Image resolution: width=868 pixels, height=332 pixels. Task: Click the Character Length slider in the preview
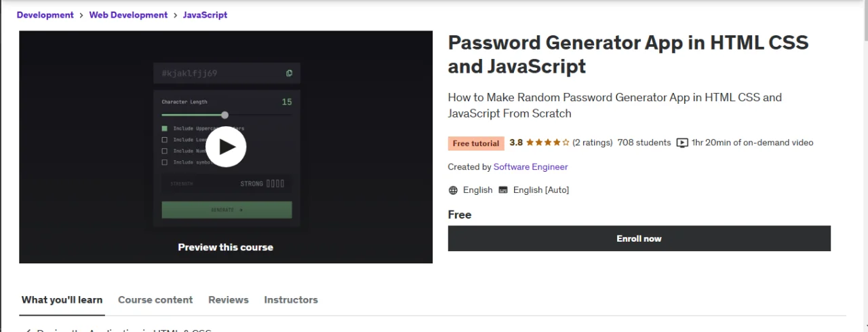point(226,115)
